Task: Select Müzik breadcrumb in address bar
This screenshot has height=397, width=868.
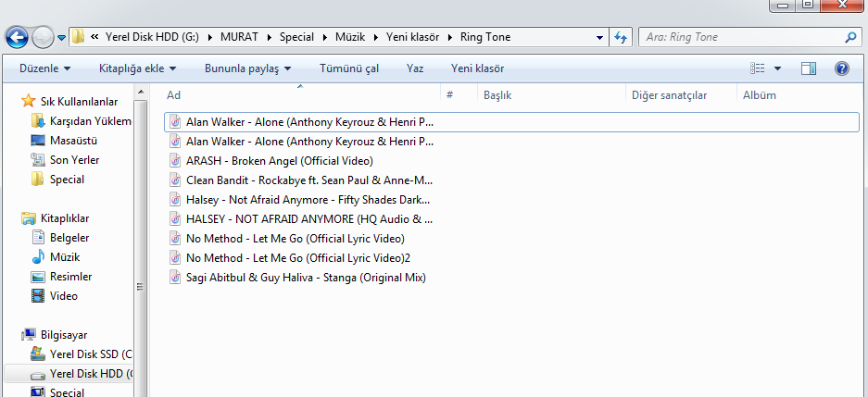Action: pos(349,37)
